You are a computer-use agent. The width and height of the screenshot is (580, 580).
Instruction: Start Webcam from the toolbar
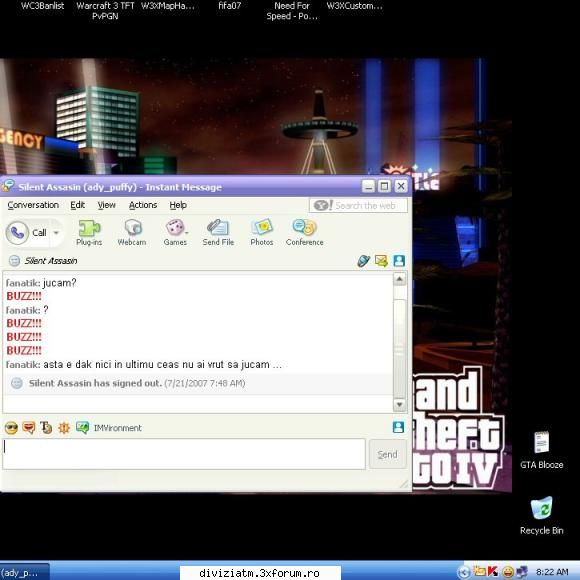point(132,233)
